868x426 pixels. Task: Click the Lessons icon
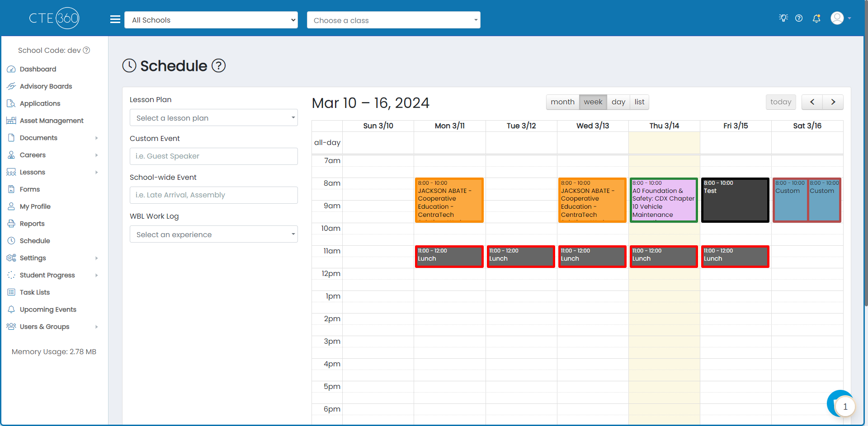11,172
